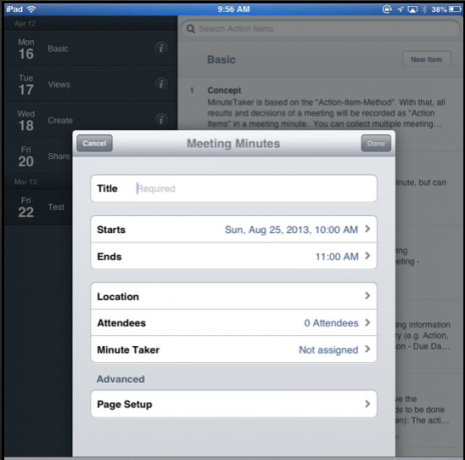Confirm Meeting Minutes with Done button

[376, 143]
